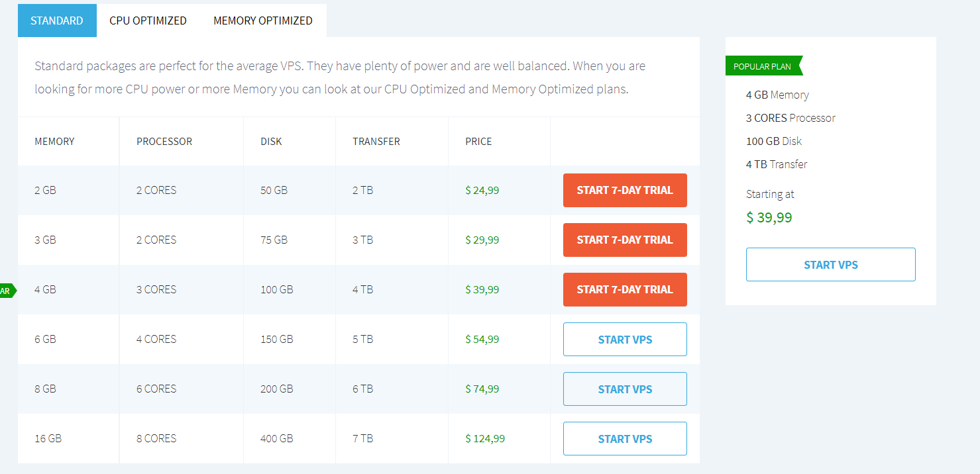Click the $ 124,99 price in table
The image size is (980, 474).
coord(485,439)
